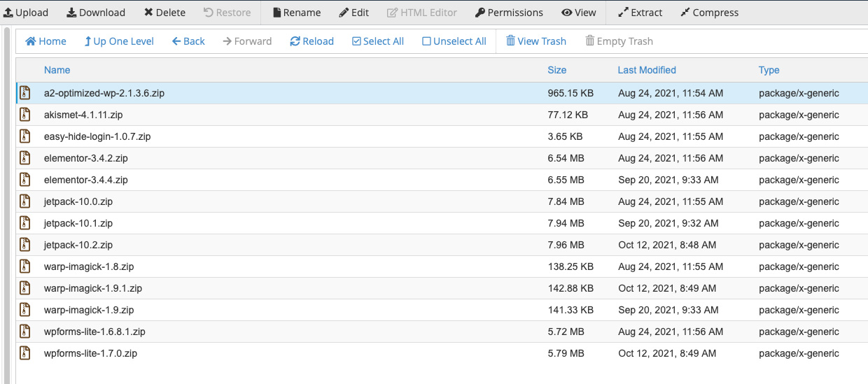Open the View Trash folder

click(x=535, y=41)
